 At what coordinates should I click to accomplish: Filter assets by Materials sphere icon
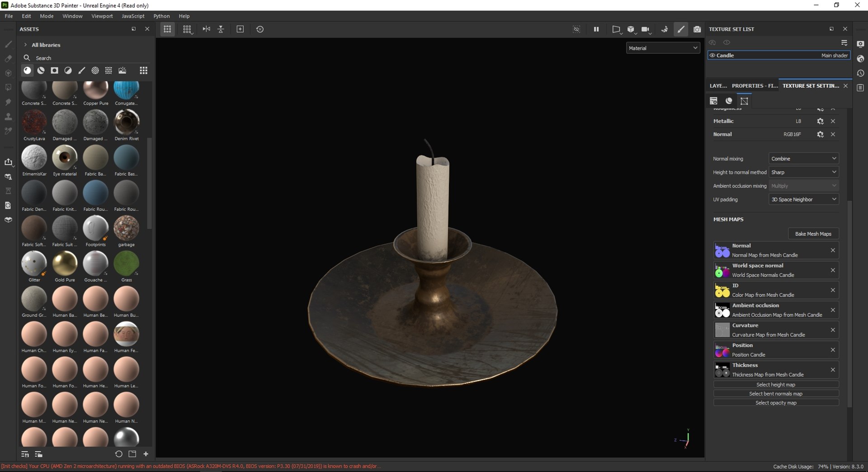coord(28,71)
